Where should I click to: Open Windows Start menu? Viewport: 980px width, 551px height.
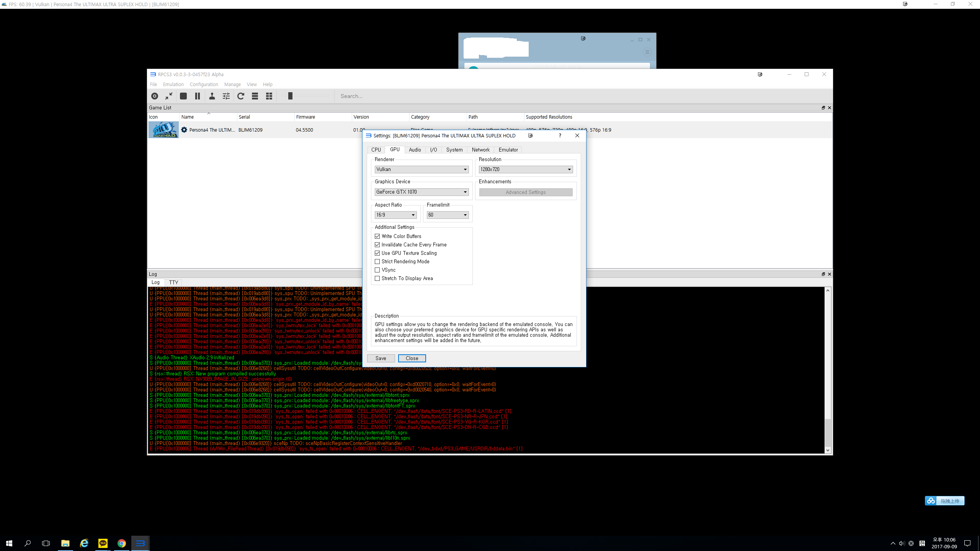(9, 543)
